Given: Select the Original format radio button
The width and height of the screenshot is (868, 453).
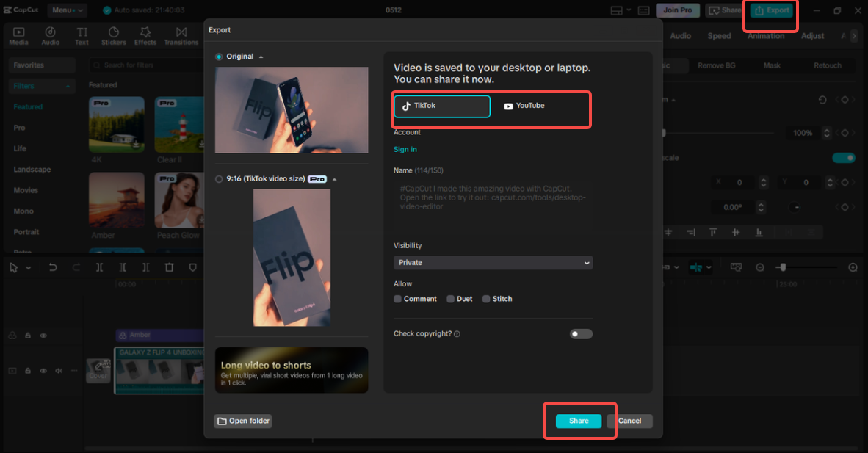Looking at the screenshot, I should tap(219, 57).
